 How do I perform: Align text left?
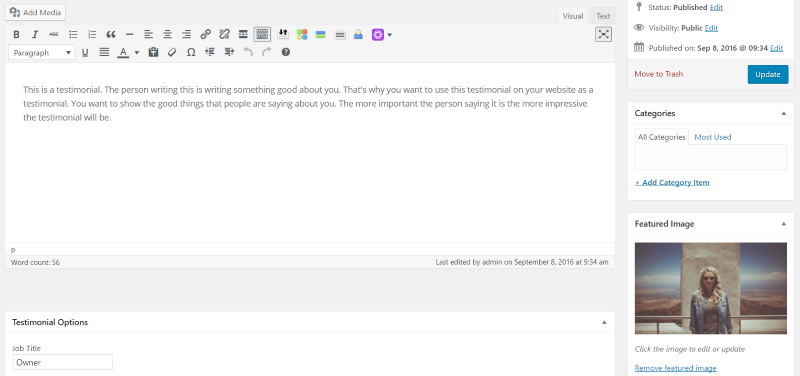pos(148,35)
